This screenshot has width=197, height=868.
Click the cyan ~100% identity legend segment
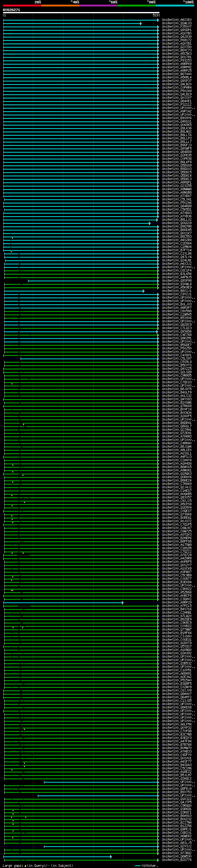click(175, 6)
